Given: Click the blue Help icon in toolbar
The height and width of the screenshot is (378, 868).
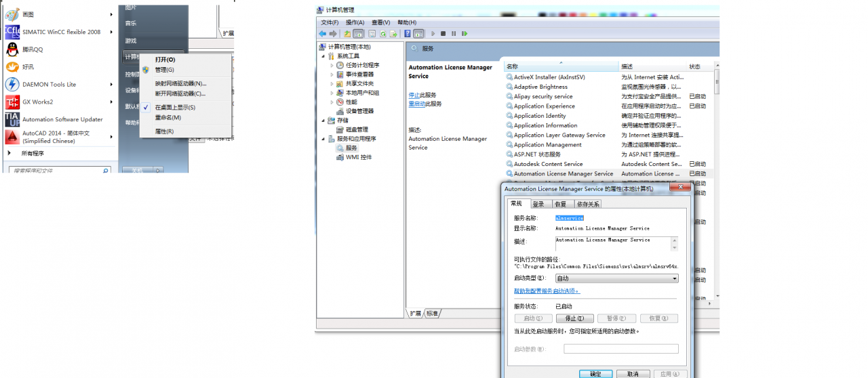Looking at the screenshot, I should 408,33.
